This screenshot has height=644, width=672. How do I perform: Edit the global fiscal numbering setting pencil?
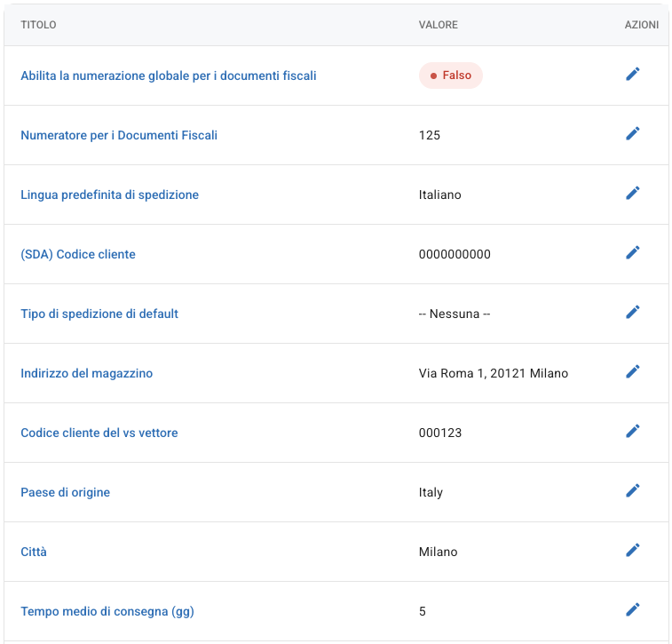pyautogui.click(x=633, y=75)
